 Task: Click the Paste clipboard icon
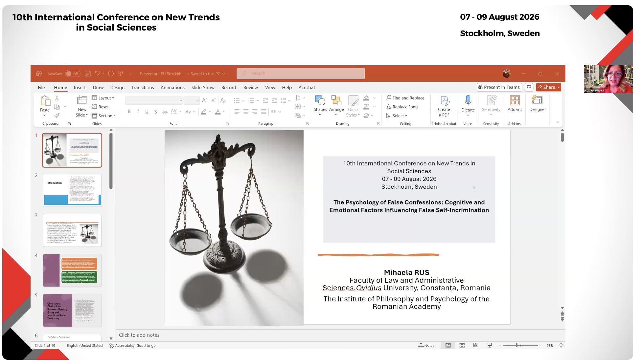[x=45, y=101]
